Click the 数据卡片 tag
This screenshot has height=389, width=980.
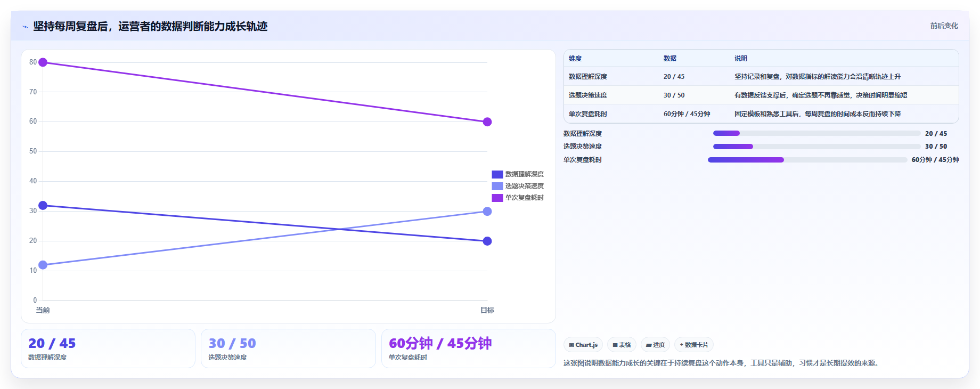(x=694, y=345)
